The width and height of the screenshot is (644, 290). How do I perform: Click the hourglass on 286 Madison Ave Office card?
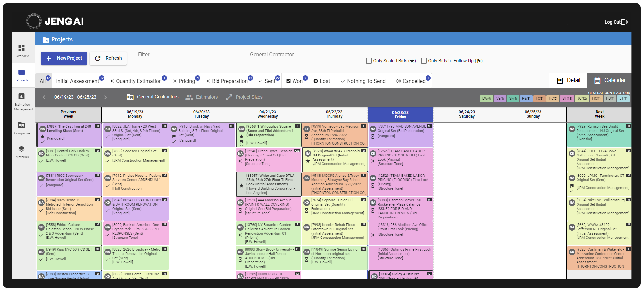pos(373,235)
